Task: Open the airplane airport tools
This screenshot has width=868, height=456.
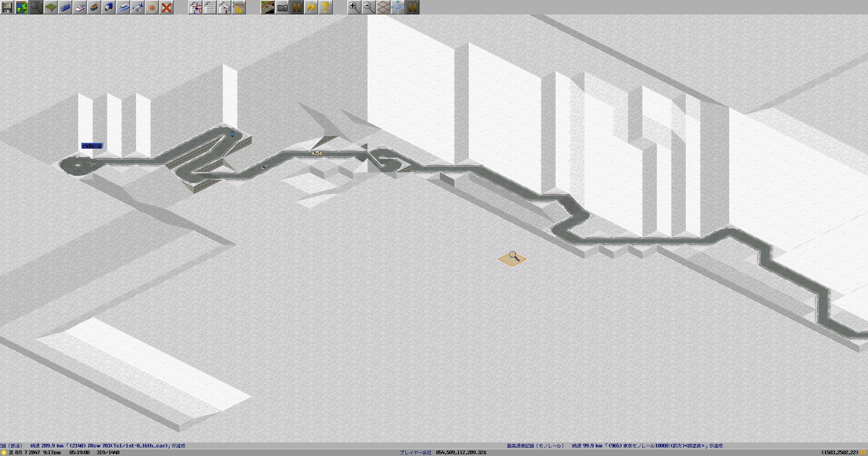Action: point(137,7)
